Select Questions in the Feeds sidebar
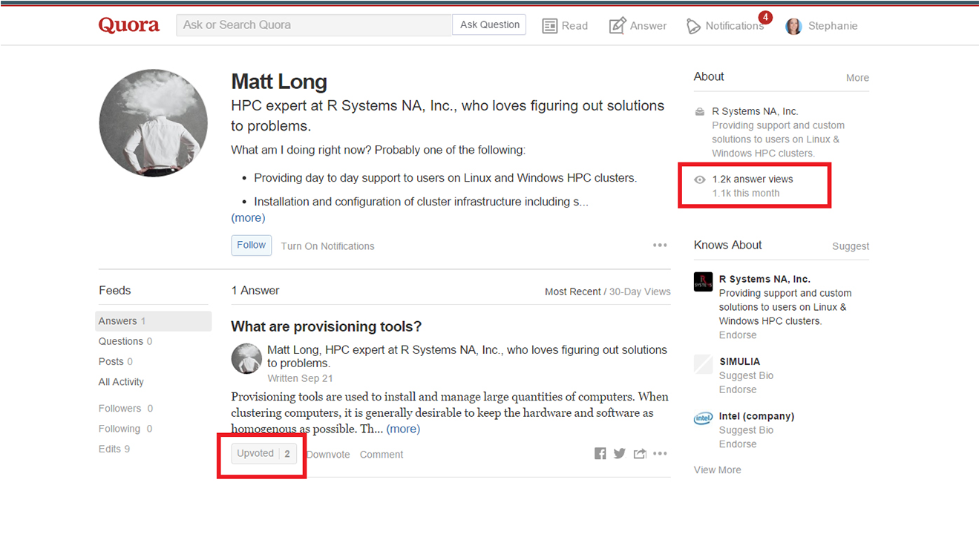 pyautogui.click(x=121, y=341)
